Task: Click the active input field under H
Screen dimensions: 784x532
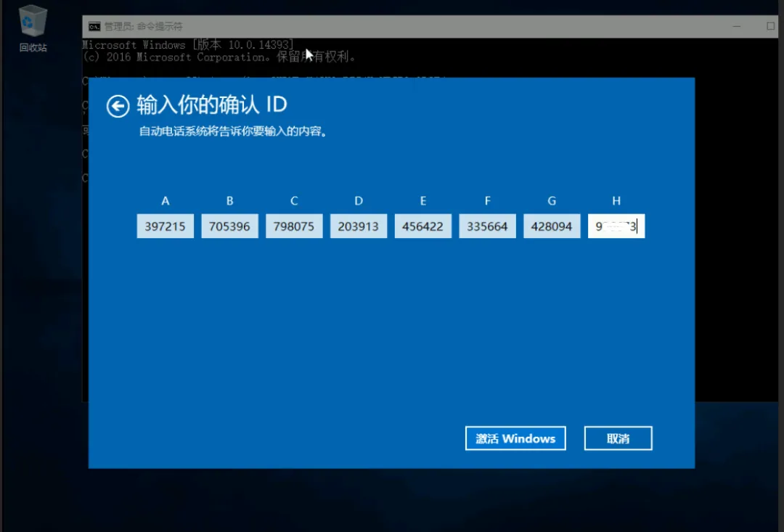Action: click(616, 226)
